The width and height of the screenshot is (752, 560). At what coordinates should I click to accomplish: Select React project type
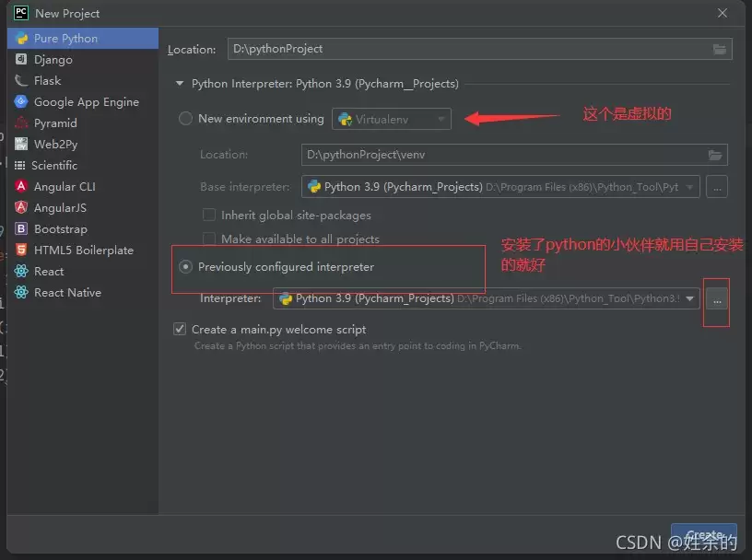(x=83, y=271)
